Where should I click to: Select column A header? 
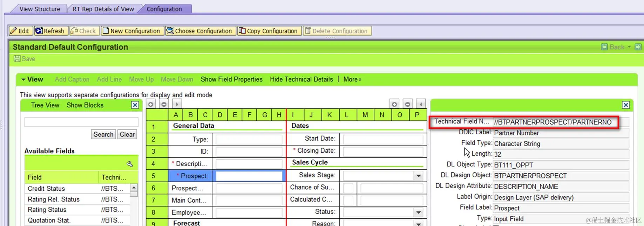(x=176, y=115)
